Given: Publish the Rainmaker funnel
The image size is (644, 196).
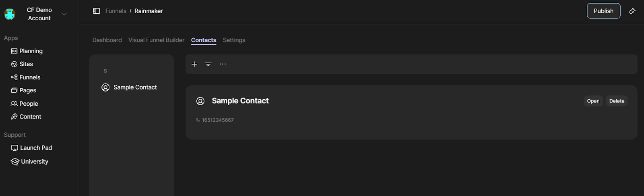Looking at the screenshot, I should 603,11.
